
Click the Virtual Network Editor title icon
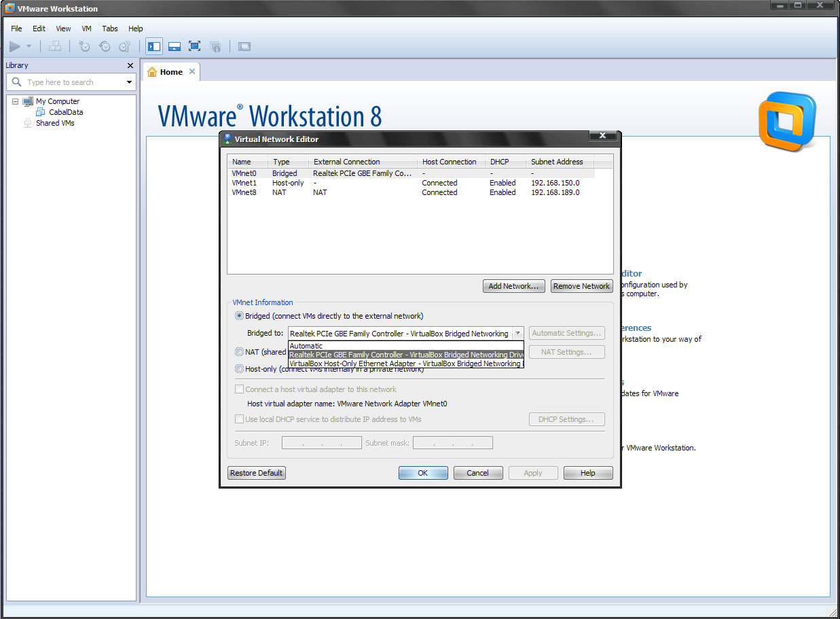[x=227, y=139]
